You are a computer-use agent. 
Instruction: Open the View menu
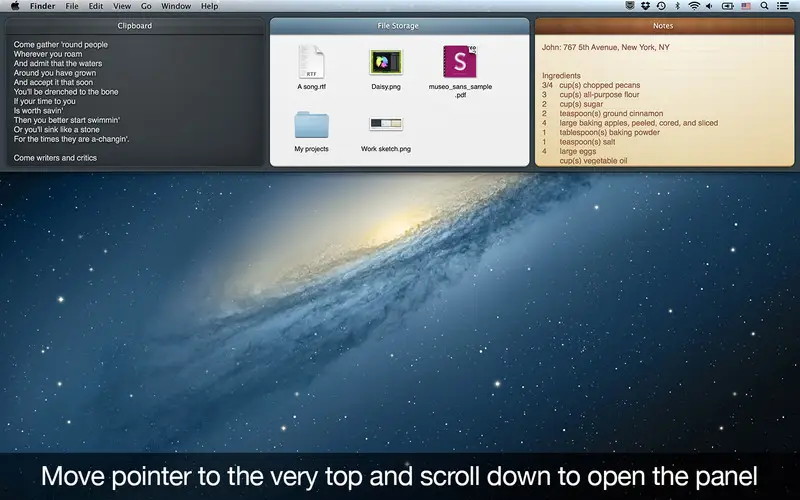pyautogui.click(x=122, y=6)
